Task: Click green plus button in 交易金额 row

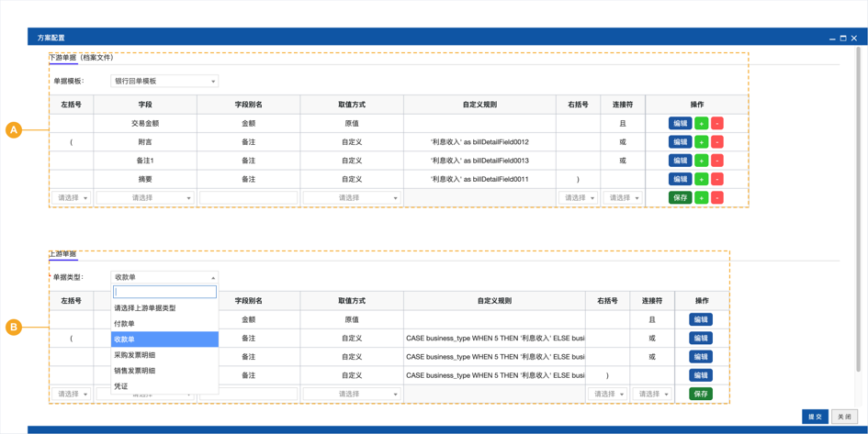Action: (702, 123)
